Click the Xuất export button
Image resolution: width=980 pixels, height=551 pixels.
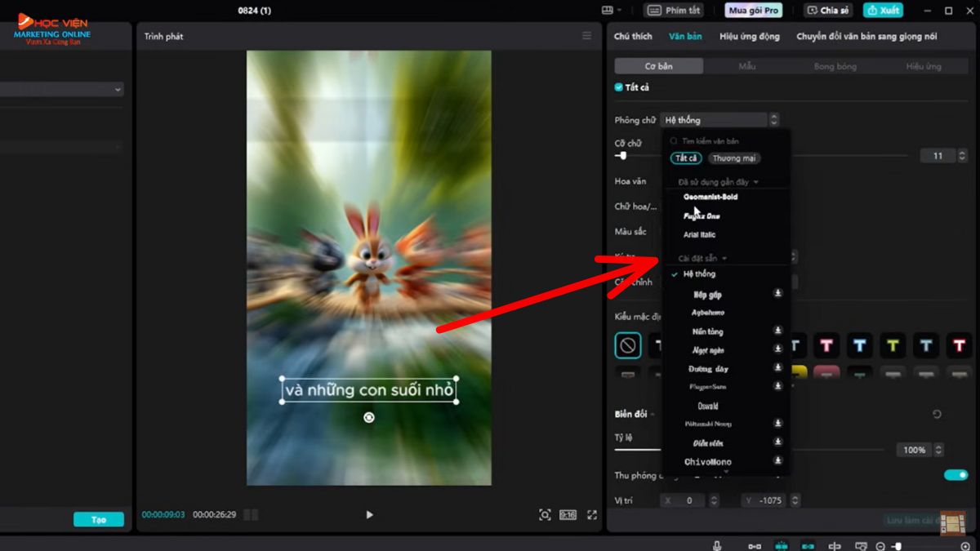pyautogui.click(x=883, y=11)
